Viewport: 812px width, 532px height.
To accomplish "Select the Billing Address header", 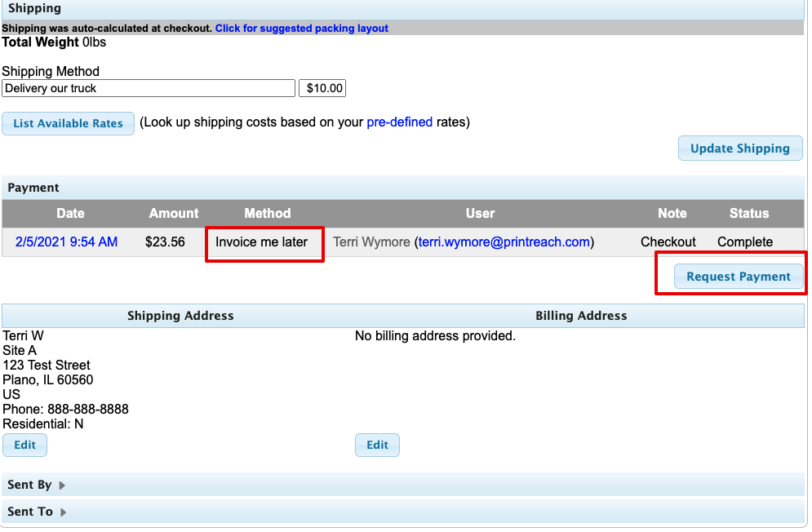I will pos(581,316).
